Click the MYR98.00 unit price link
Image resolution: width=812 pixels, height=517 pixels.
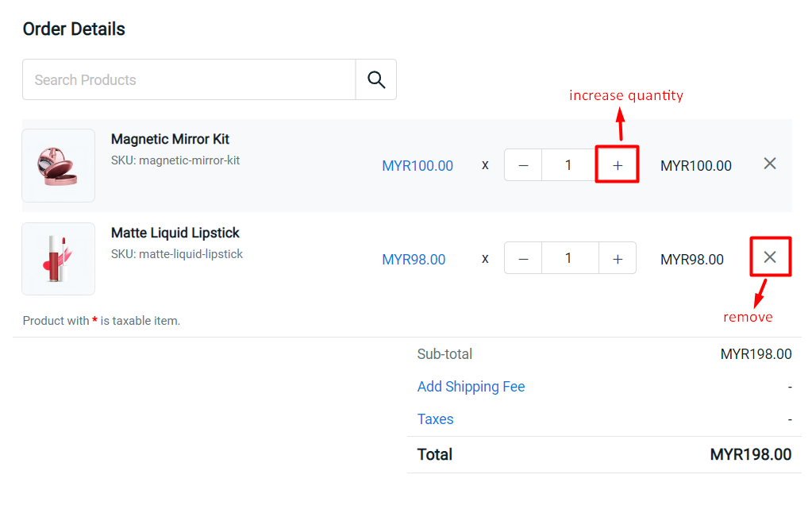tap(414, 260)
